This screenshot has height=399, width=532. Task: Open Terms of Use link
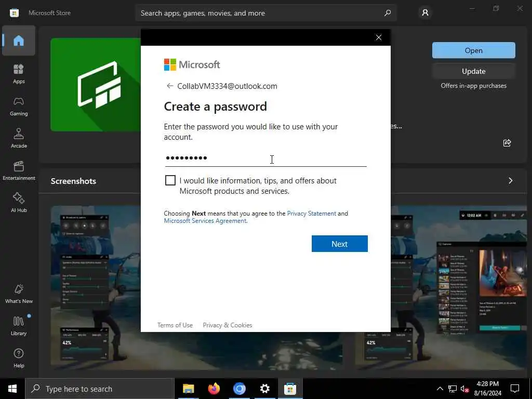point(175,325)
